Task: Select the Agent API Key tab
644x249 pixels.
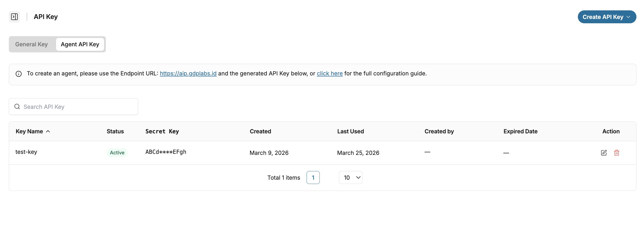Action: pyautogui.click(x=80, y=44)
